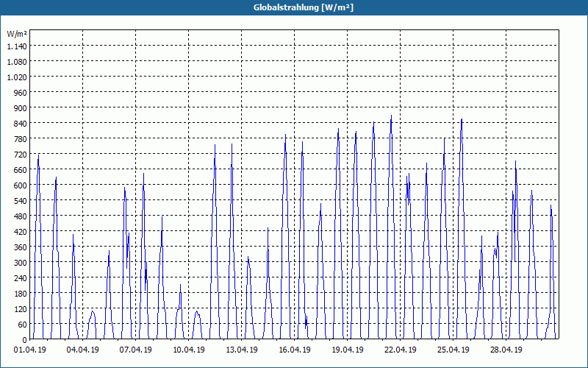Select the 04.04.19 date label
The width and height of the screenshot is (588, 368).
coord(83,350)
